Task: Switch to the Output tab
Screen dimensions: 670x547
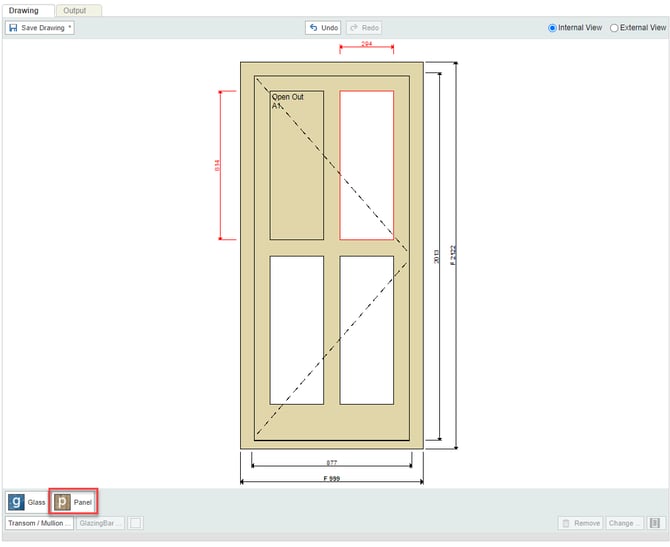Action: pos(75,10)
